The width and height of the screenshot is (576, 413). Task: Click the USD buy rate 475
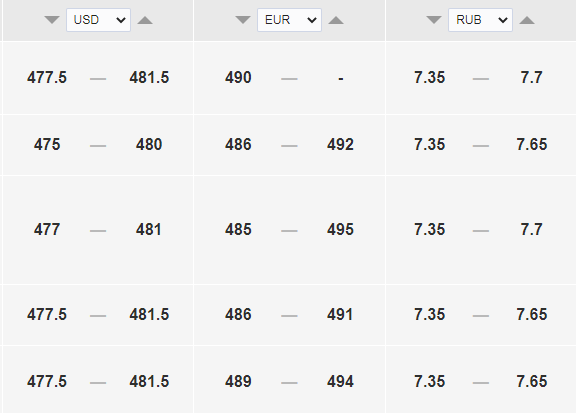(47, 144)
